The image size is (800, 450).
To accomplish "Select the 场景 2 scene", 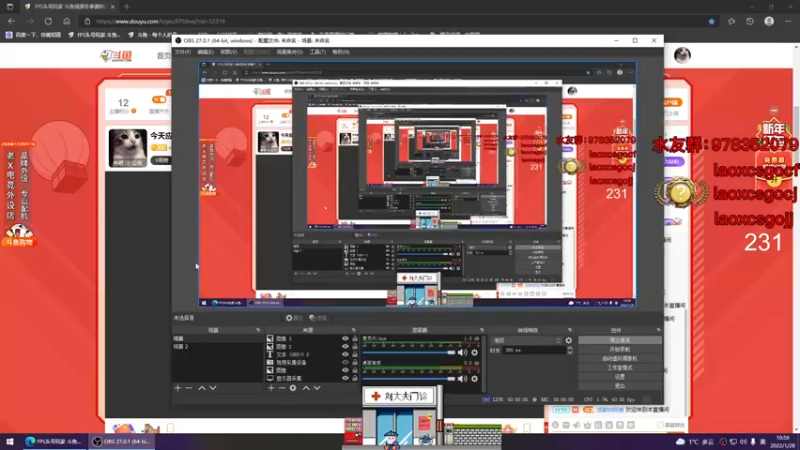I will point(217,346).
